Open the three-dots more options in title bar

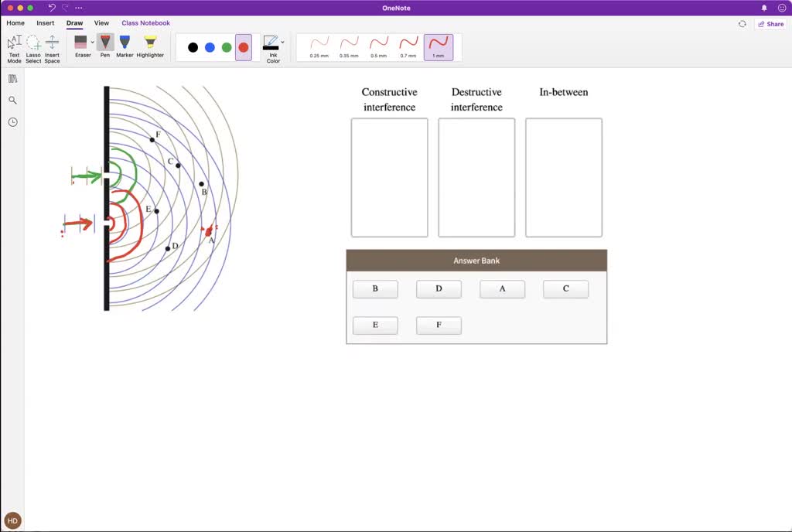[x=79, y=8]
